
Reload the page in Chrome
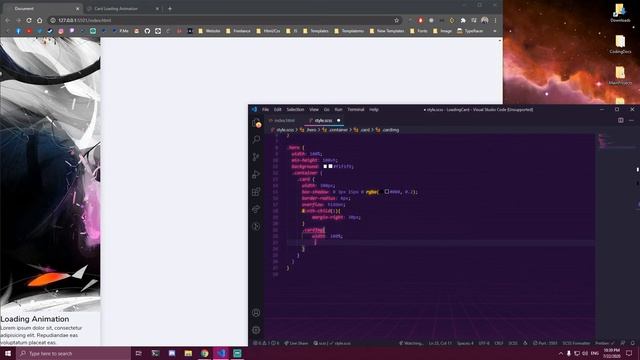(x=29, y=20)
